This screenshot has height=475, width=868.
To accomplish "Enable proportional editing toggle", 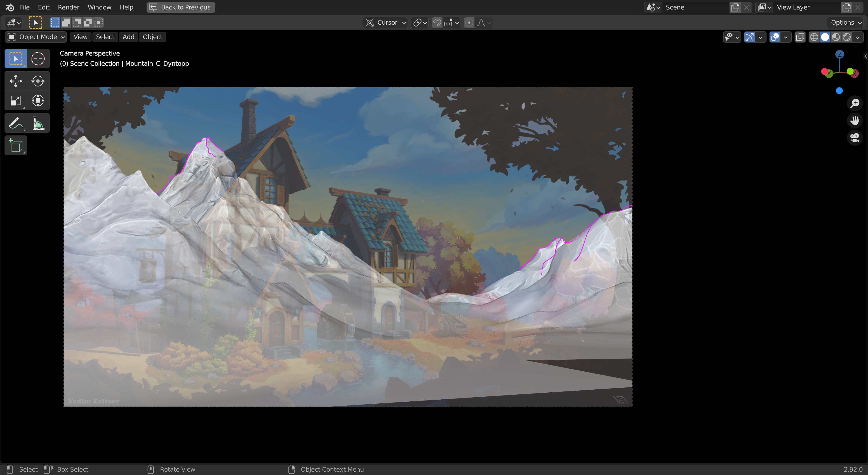I will (x=469, y=23).
